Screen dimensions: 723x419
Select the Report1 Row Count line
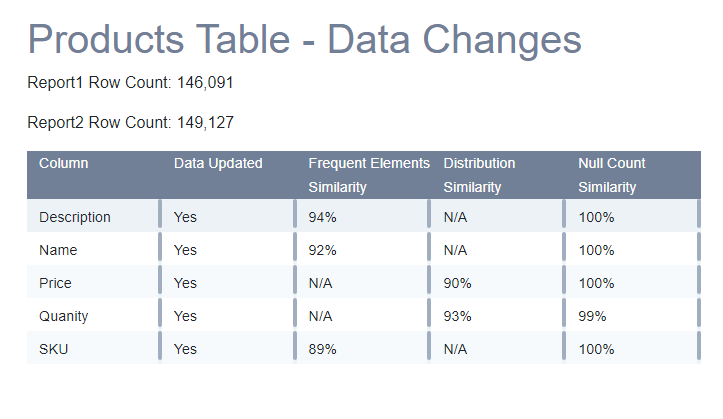tap(130, 82)
